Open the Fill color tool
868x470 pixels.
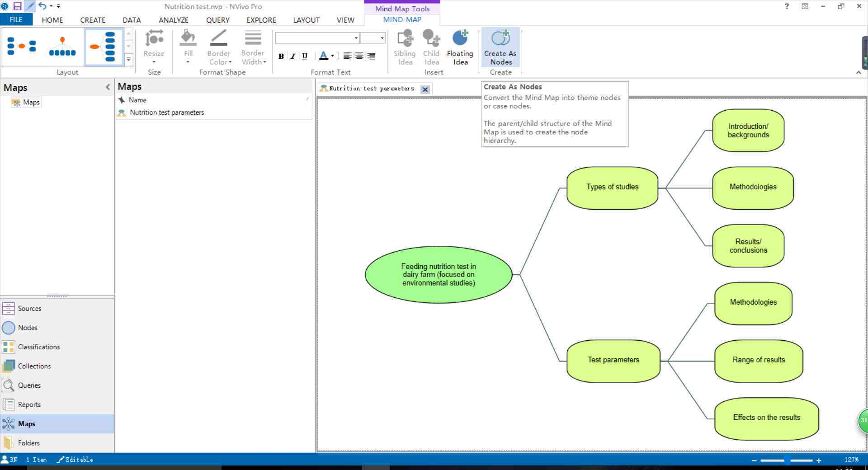coord(188,47)
